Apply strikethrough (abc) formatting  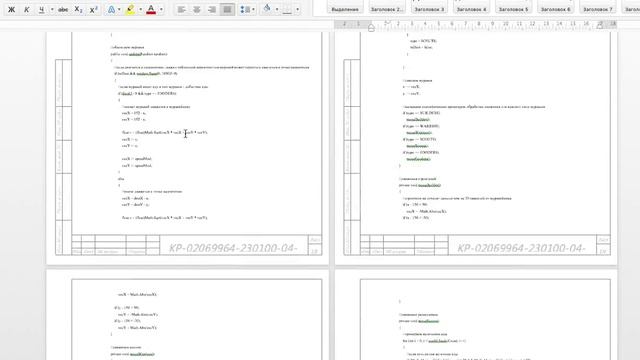click(63, 9)
